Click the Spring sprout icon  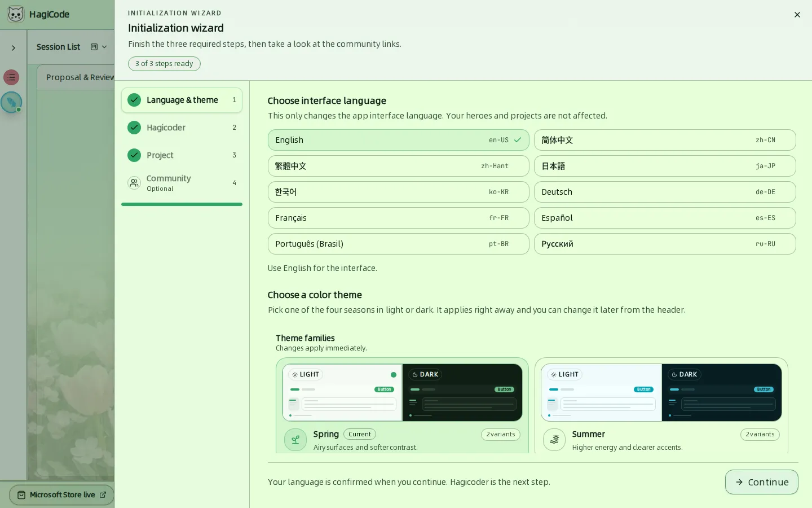[x=295, y=440]
